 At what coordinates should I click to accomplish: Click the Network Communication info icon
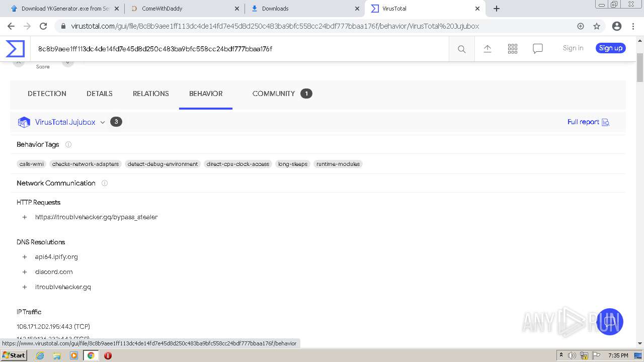[105, 183]
